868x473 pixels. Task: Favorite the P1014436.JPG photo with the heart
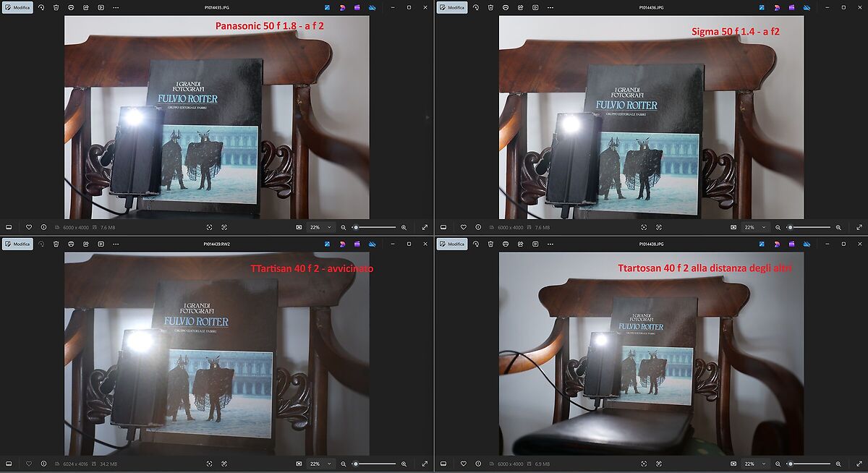(x=463, y=227)
